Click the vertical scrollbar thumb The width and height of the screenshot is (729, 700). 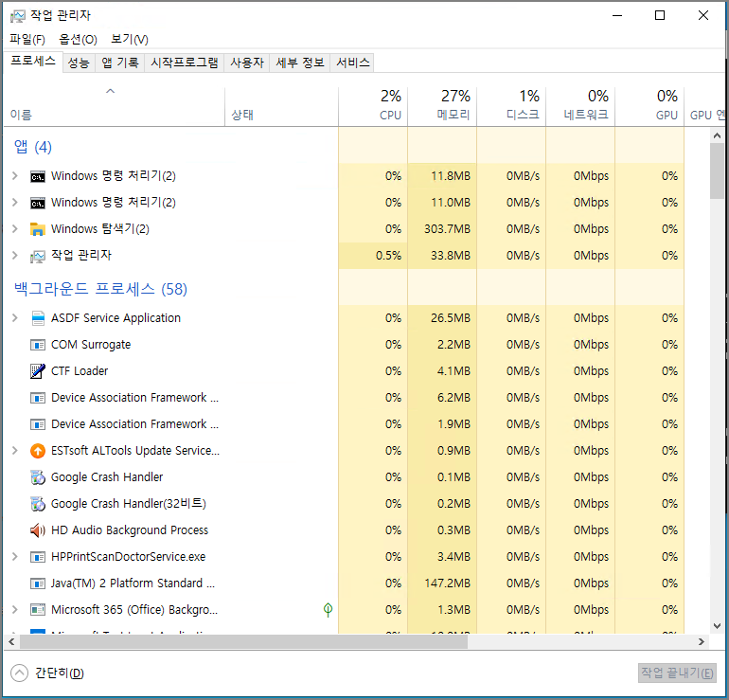coord(717,171)
